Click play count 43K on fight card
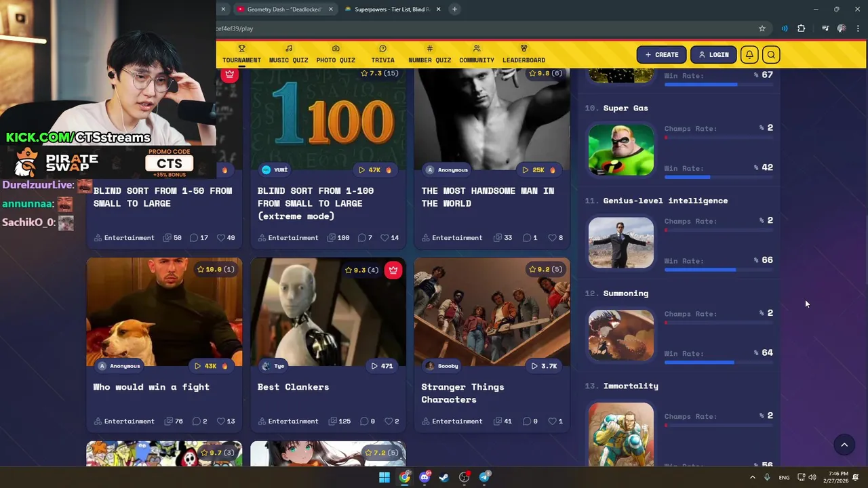 211,366
